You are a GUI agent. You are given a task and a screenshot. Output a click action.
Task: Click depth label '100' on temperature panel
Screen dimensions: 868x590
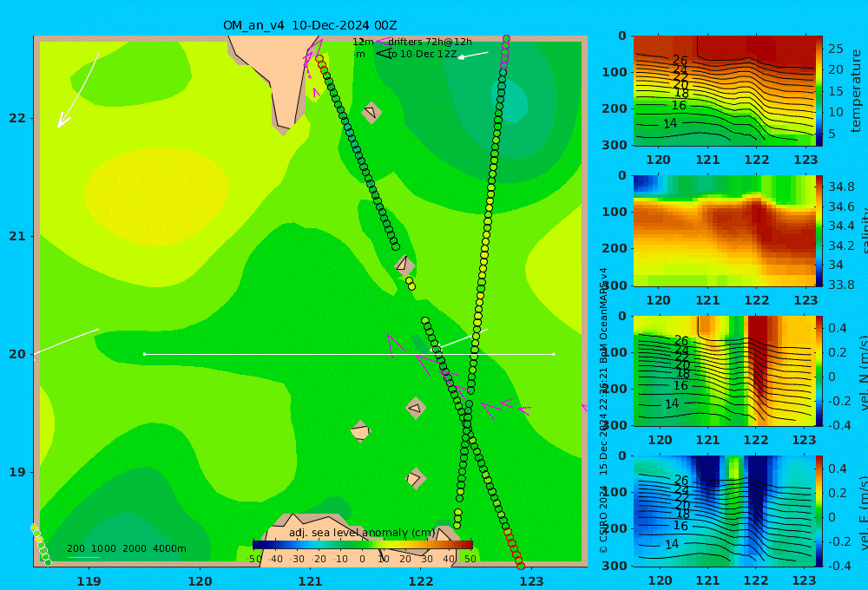(x=615, y=72)
